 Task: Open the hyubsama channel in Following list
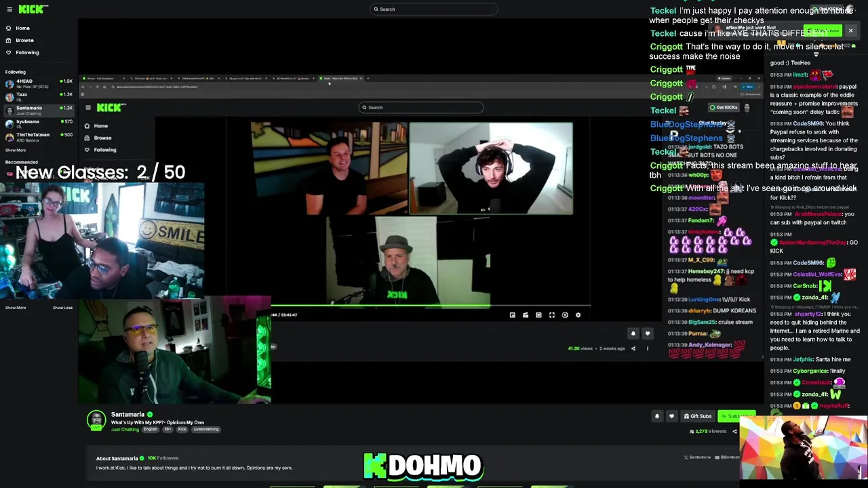pyautogui.click(x=39, y=123)
